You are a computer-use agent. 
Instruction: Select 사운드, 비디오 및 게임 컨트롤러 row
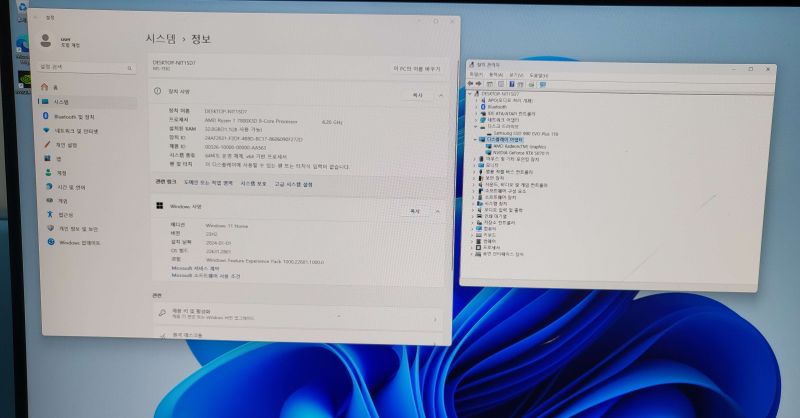click(515, 185)
